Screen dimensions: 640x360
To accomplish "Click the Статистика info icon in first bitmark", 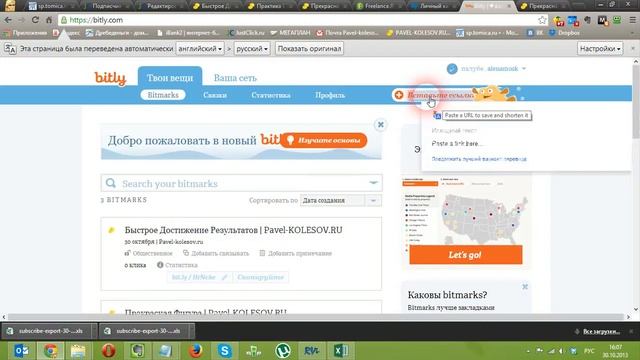I will [x=160, y=265].
